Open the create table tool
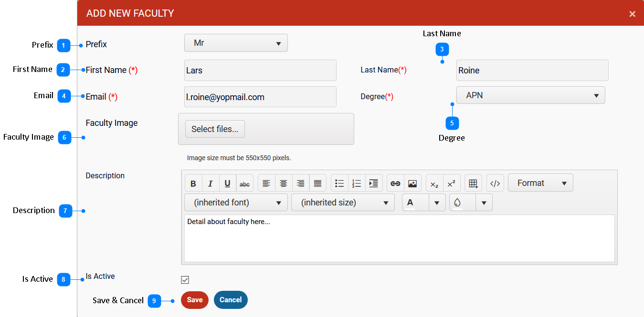The height and width of the screenshot is (317, 644). (473, 184)
